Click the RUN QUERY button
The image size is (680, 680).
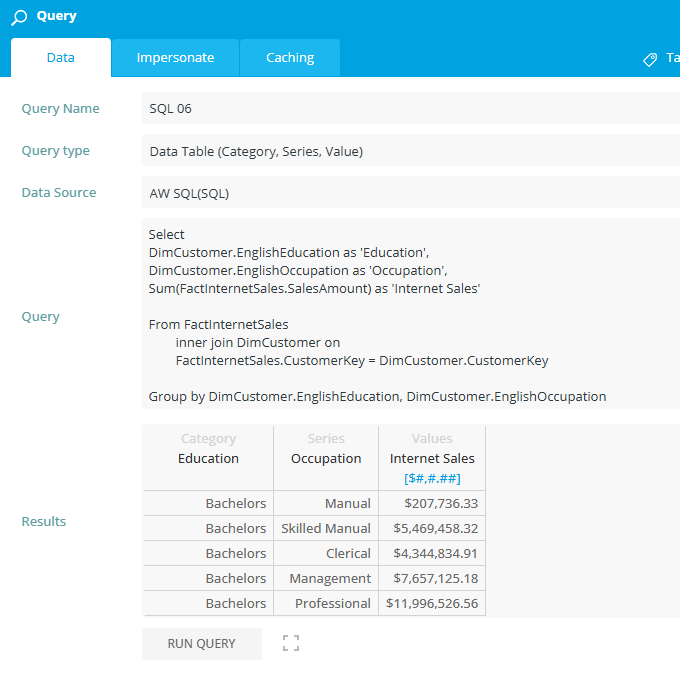tap(202, 644)
